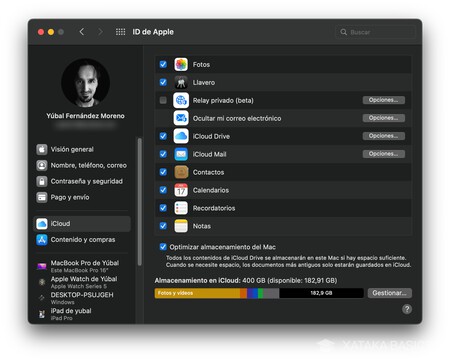Click the iCloud Drive cloud icon

pos(181,136)
